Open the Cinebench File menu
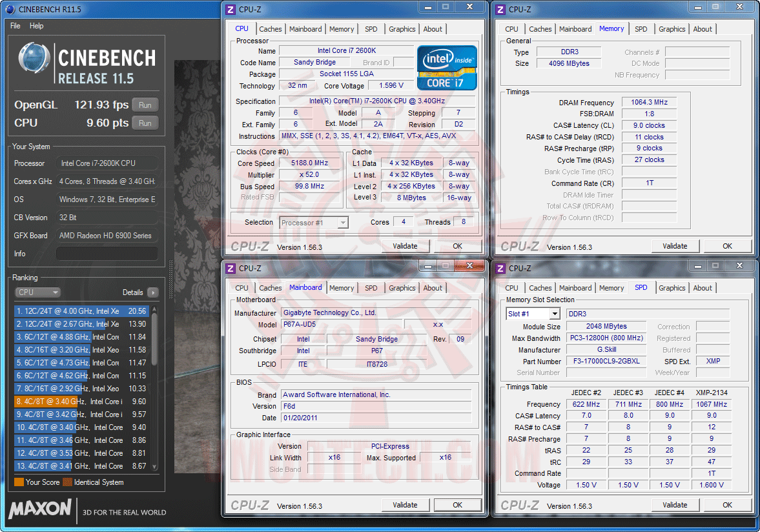Image resolution: width=760 pixels, height=532 pixels. pyautogui.click(x=15, y=26)
